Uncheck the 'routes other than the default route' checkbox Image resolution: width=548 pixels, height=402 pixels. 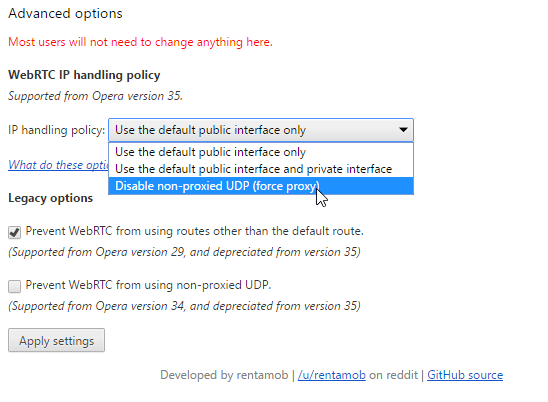click(x=14, y=232)
